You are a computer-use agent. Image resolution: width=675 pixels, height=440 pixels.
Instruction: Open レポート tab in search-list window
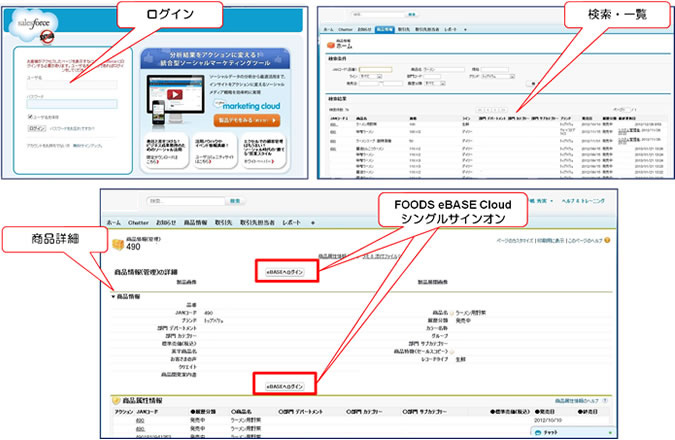450,29
